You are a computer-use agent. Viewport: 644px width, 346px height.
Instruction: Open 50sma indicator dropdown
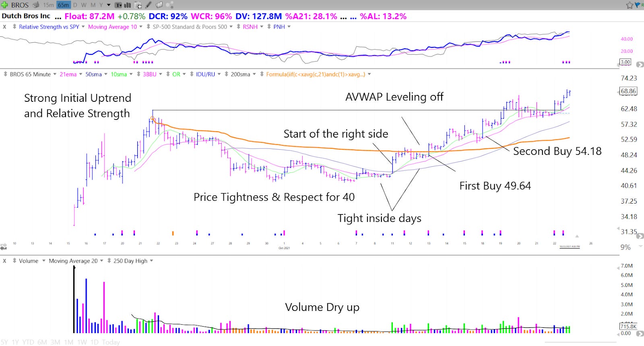click(105, 74)
